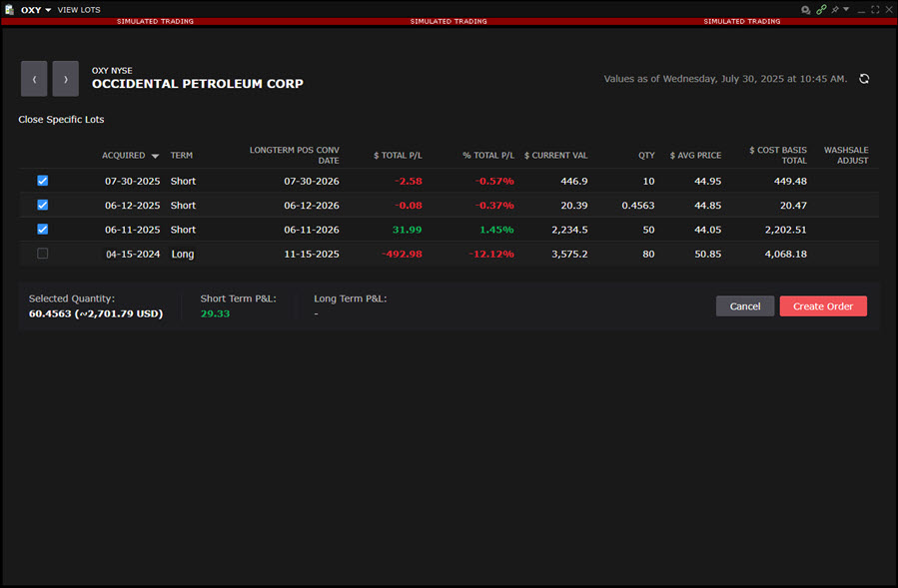Screen dimensions: 898x588
Task: Open dropdown arrow next to pin icon
Action: 847,9
